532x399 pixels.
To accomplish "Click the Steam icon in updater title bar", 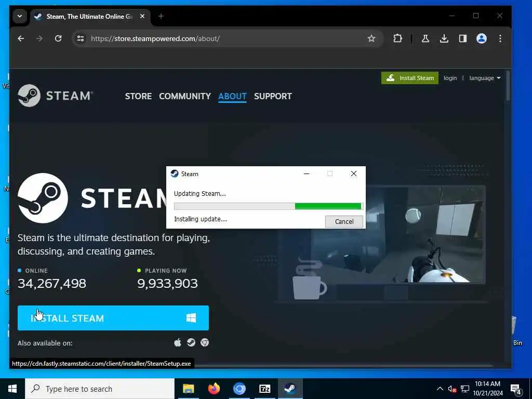I will (175, 174).
